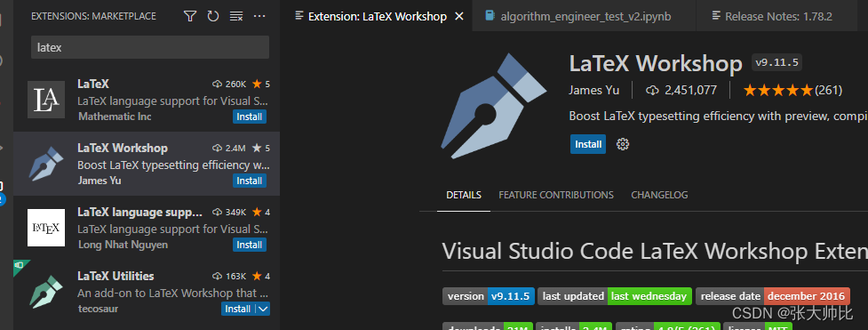Click the Install button on the detail page
This screenshot has width=868, height=330.
click(588, 144)
